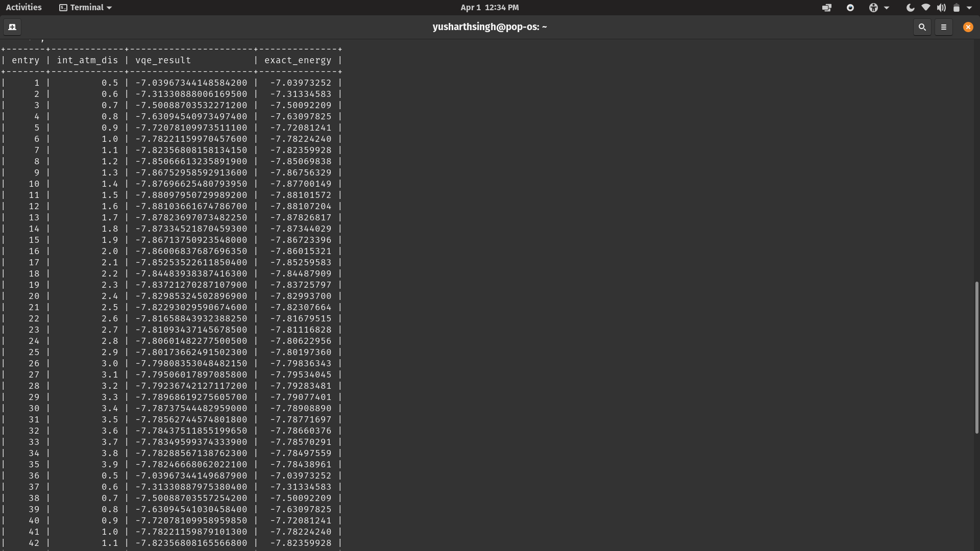Click exact energy -7.80197360

coord(301,352)
